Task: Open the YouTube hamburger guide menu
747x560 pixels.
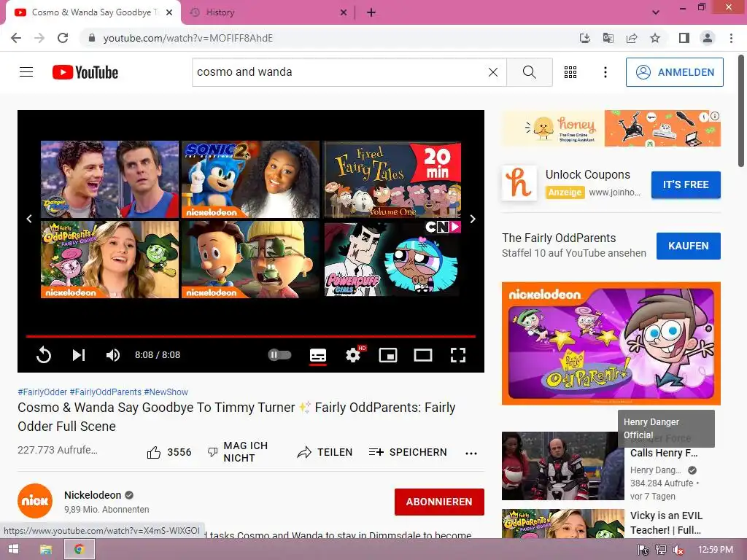Action: pyautogui.click(x=26, y=72)
